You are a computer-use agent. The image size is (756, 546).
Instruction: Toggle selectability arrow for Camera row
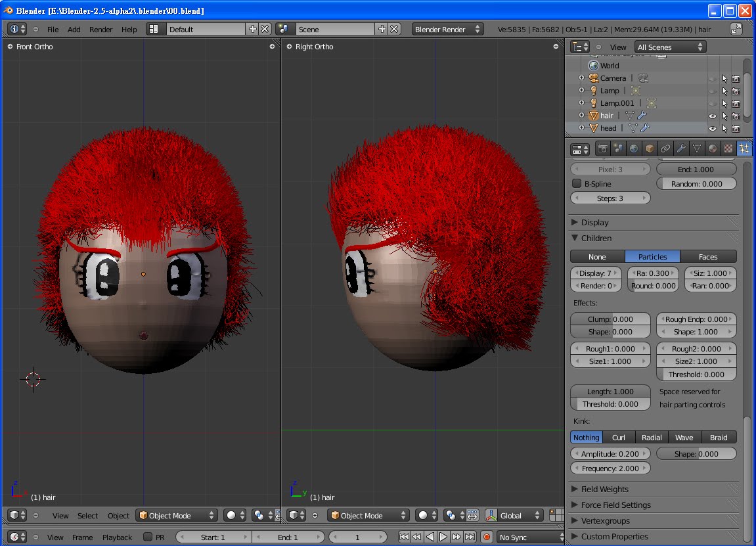pos(724,79)
